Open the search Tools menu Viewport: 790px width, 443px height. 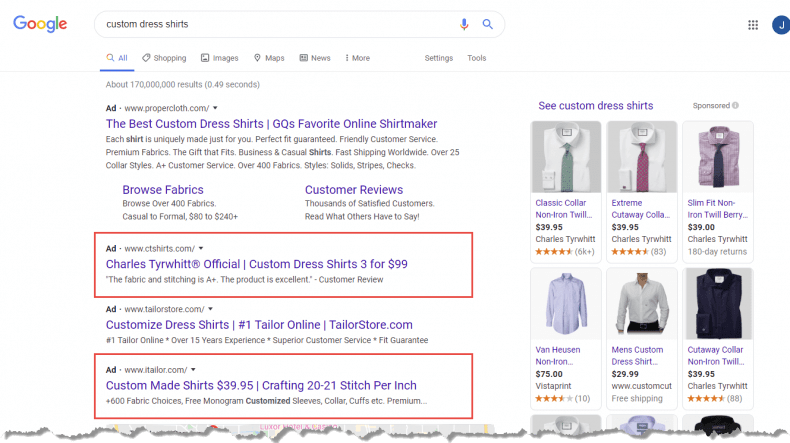(477, 58)
